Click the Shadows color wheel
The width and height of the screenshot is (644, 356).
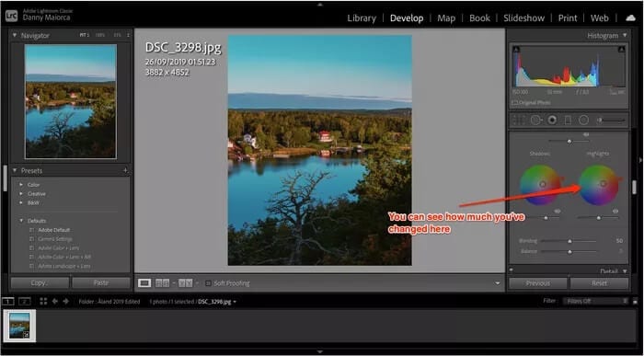tap(541, 185)
